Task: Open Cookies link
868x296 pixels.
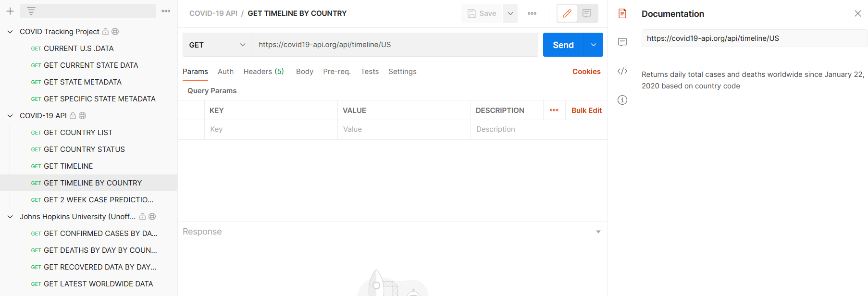Action: [586, 72]
